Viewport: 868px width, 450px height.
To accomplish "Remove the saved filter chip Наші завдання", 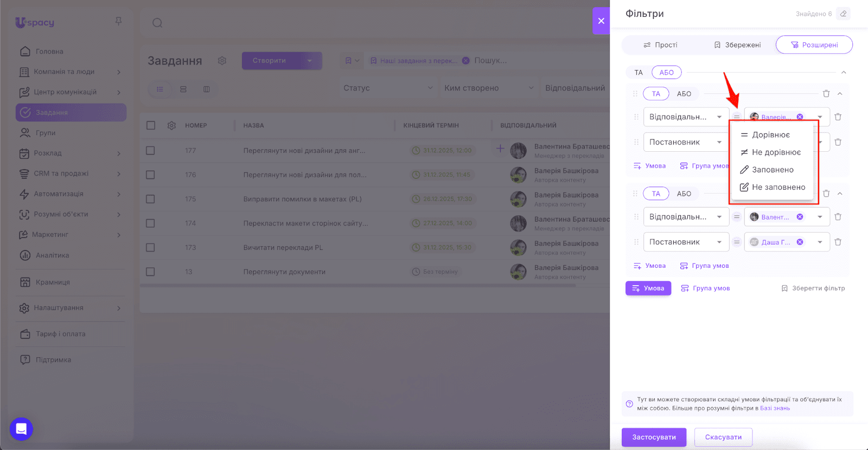I will click(x=465, y=61).
